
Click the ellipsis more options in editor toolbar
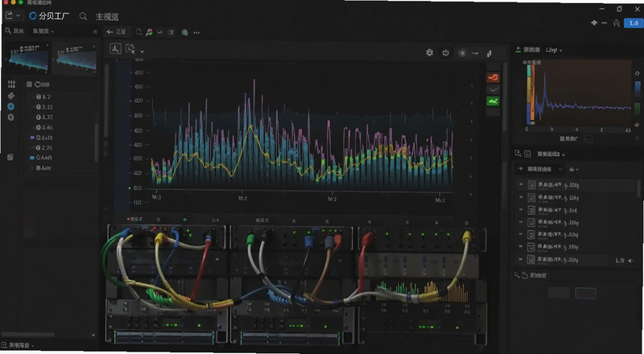click(x=196, y=32)
